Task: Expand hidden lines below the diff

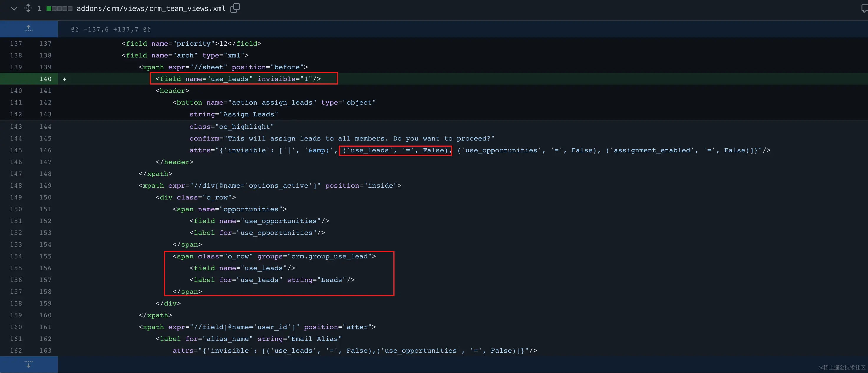Action: [x=29, y=364]
